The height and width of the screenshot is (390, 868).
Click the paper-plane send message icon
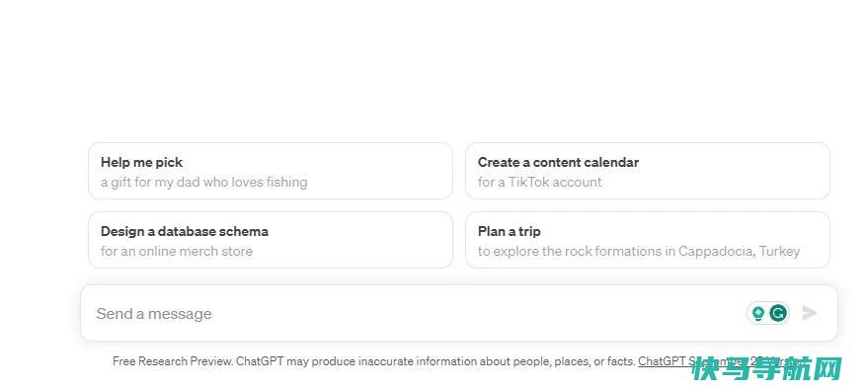point(809,313)
